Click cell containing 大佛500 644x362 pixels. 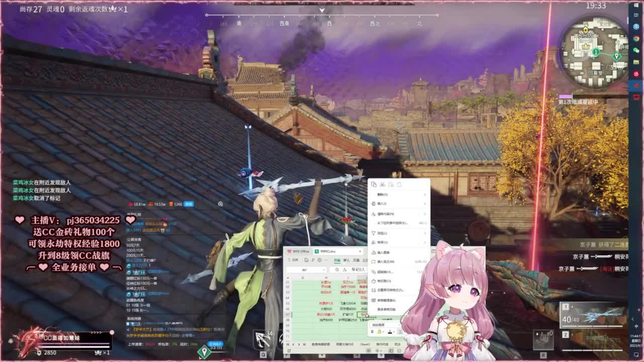326,309
